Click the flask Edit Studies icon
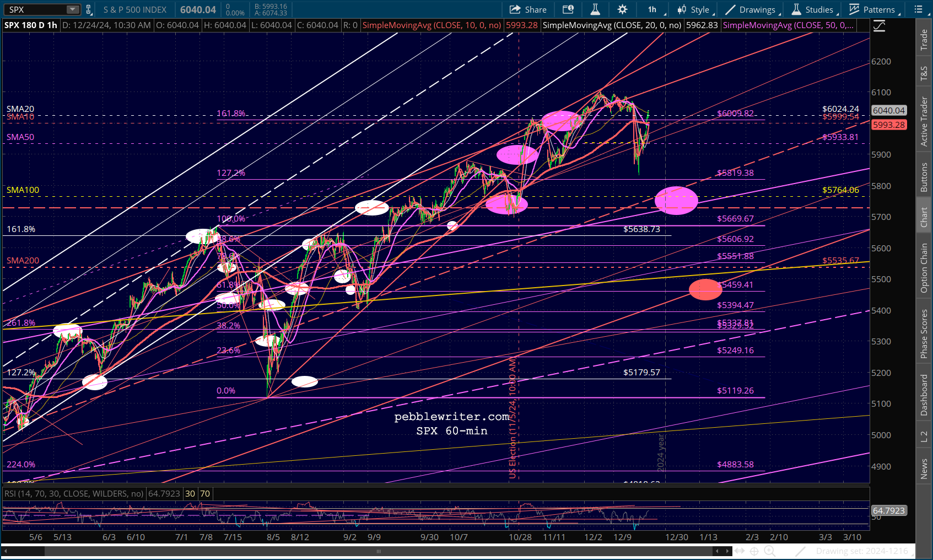 [x=595, y=9]
